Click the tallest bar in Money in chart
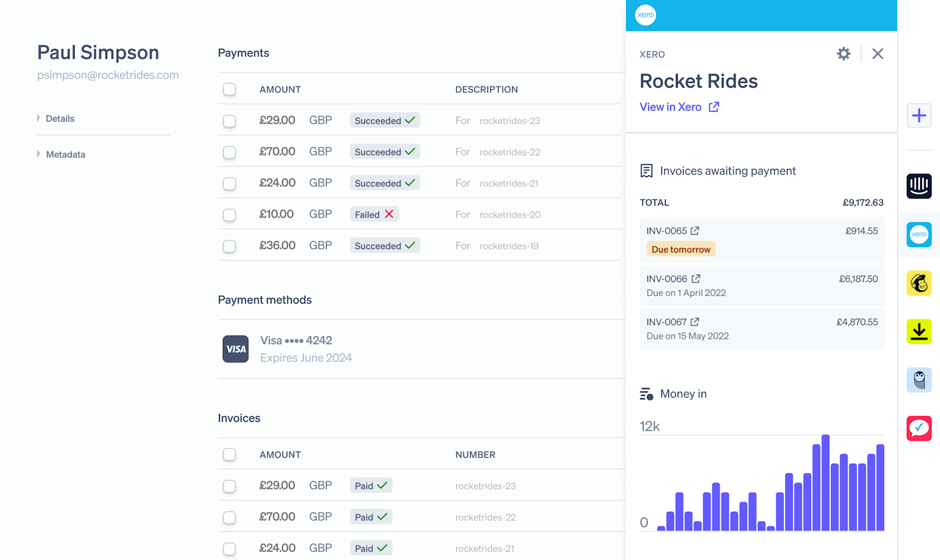The image size is (940, 560). [x=825, y=482]
